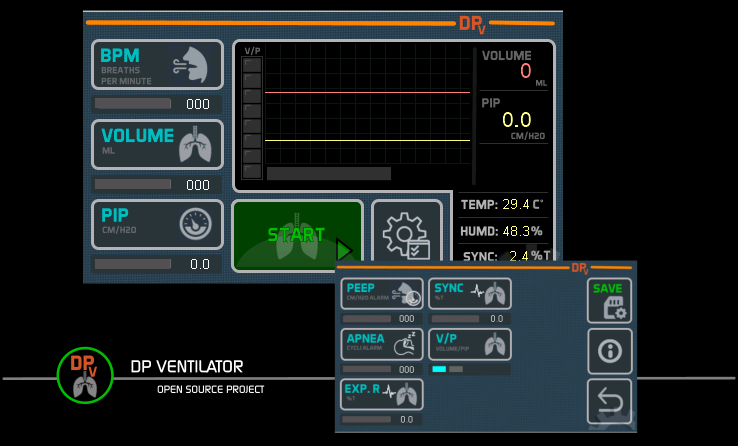Click the cyan V/P mode indicator
Screen dimensions: 738x446
point(439,369)
